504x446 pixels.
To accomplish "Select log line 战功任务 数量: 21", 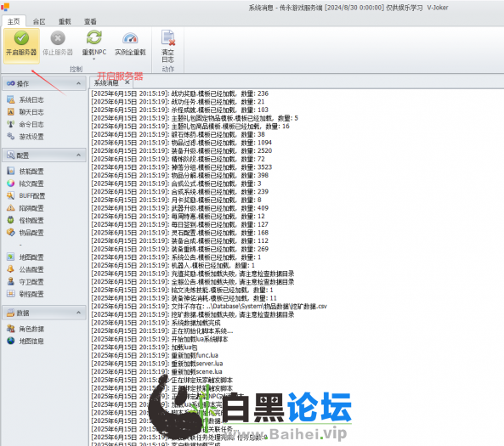I will click(x=178, y=102).
